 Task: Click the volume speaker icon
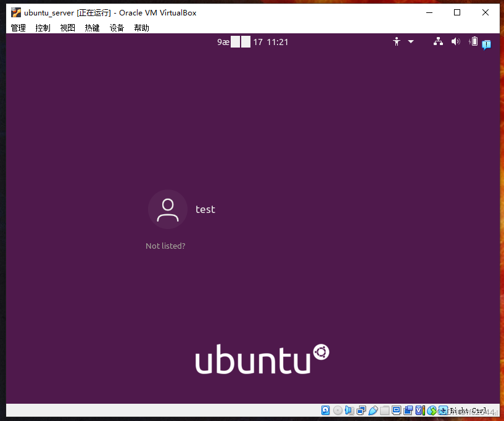pyautogui.click(x=455, y=41)
